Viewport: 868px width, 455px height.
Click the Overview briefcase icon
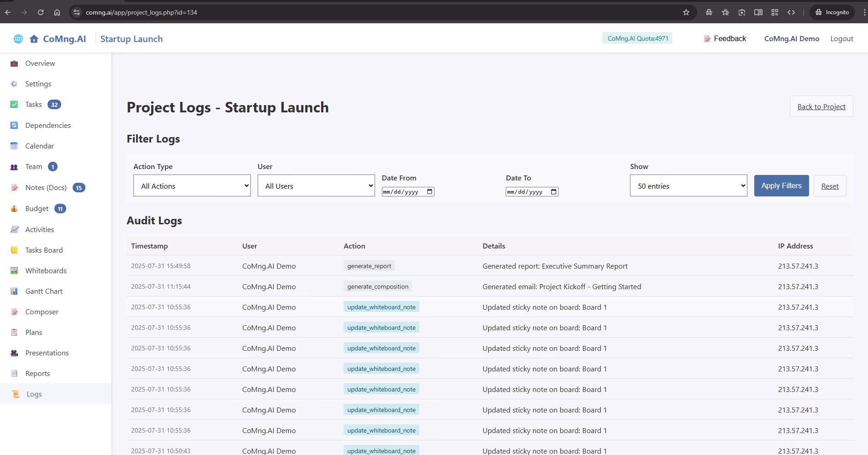click(x=14, y=63)
